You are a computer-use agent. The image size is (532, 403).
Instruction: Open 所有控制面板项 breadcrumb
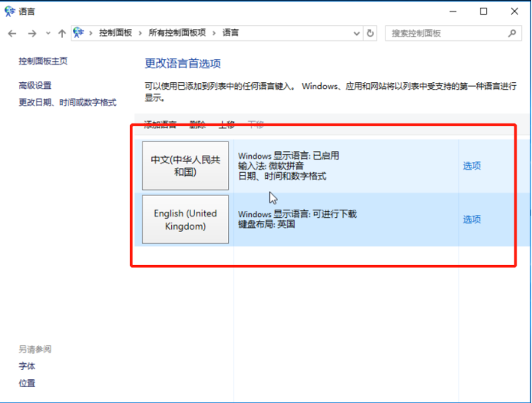click(x=177, y=33)
